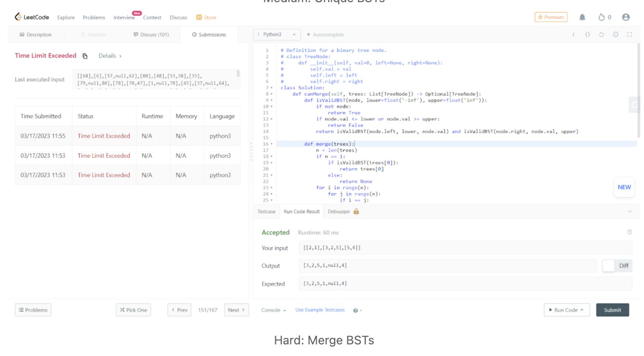Collapse the run result panel chevron
Screen dimensions: 644x356
pos(629,212)
